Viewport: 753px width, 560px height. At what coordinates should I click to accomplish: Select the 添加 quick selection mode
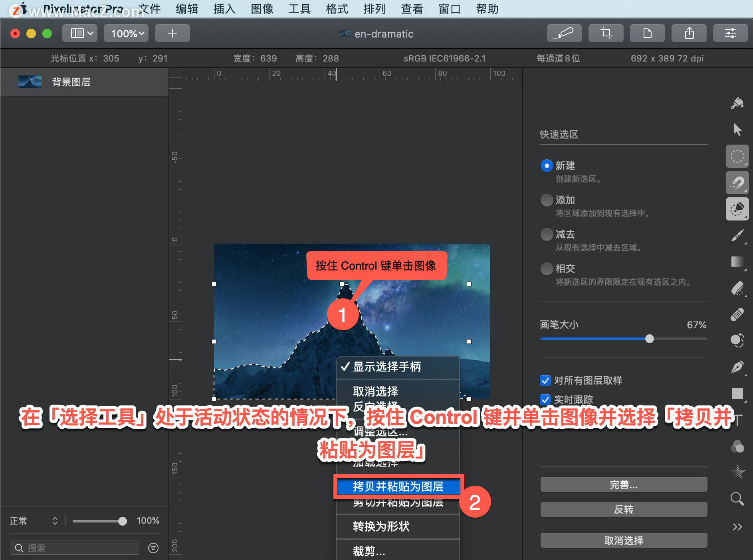click(x=547, y=200)
